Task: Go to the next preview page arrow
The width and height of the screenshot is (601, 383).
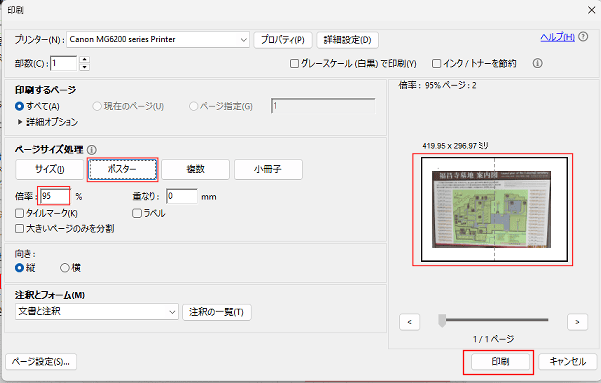Action: click(x=577, y=322)
